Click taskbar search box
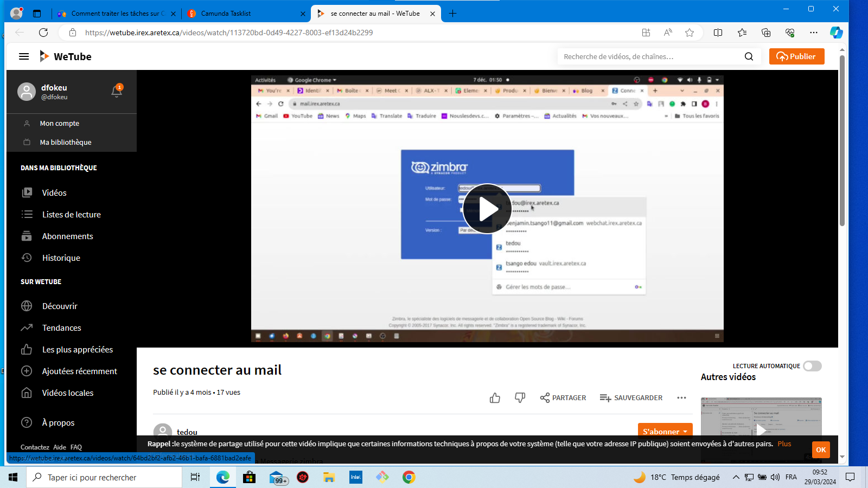The height and width of the screenshot is (488, 868). click(104, 477)
